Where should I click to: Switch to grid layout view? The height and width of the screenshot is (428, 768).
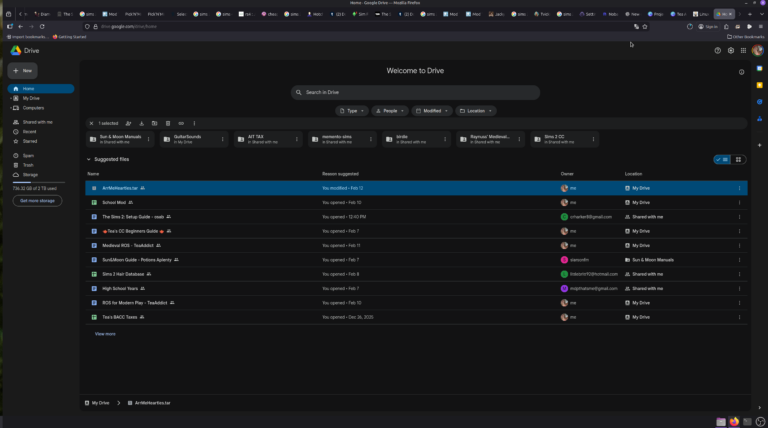point(739,159)
